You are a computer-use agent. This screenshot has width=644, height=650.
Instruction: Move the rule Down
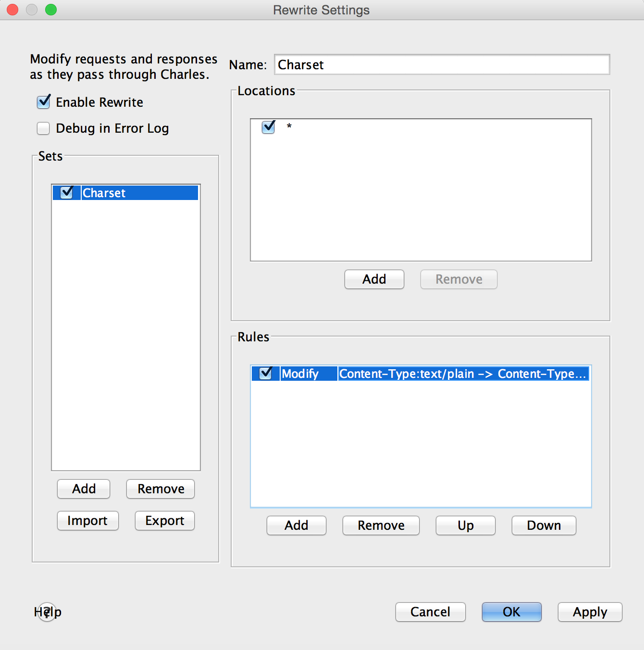click(544, 525)
